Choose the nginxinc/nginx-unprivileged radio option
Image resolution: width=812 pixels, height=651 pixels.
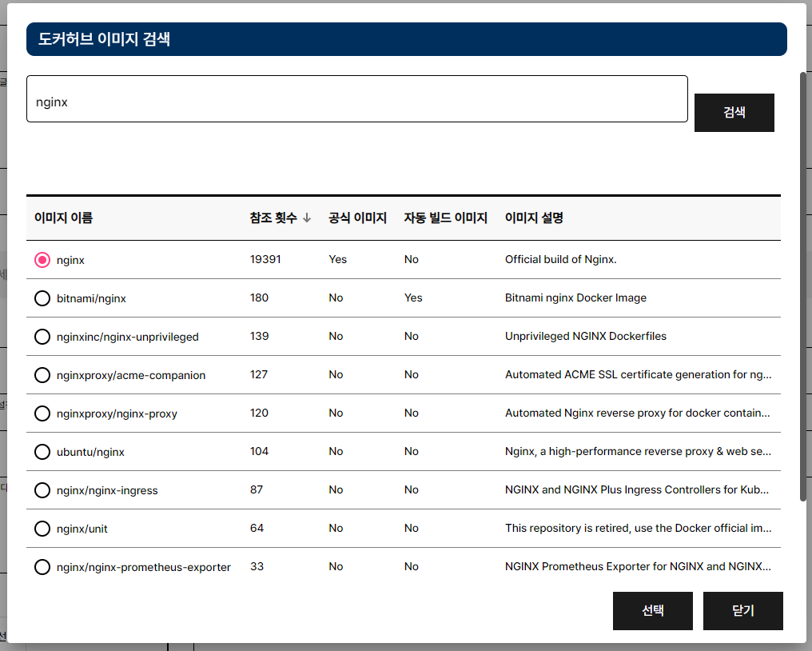42,337
